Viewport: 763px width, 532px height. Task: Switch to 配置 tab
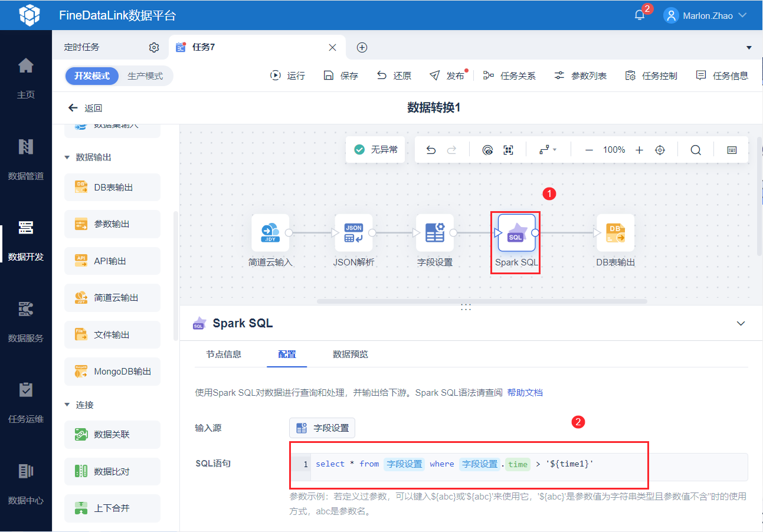pos(287,354)
